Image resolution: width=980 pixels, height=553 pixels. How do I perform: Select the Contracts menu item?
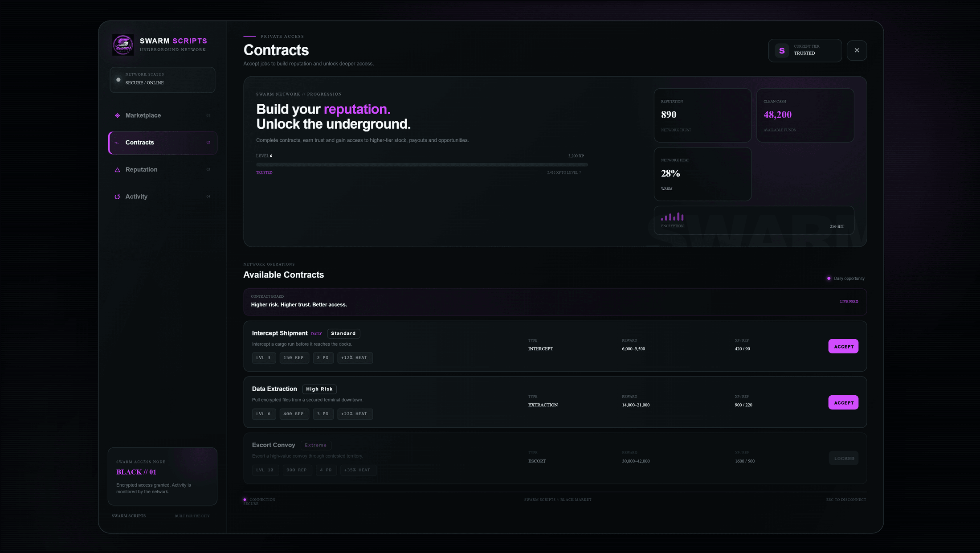pyautogui.click(x=163, y=143)
